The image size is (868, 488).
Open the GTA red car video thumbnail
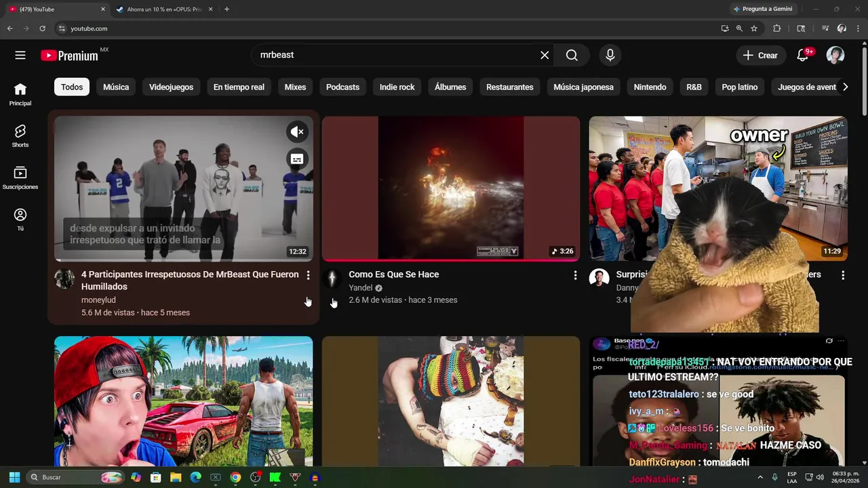click(x=183, y=401)
